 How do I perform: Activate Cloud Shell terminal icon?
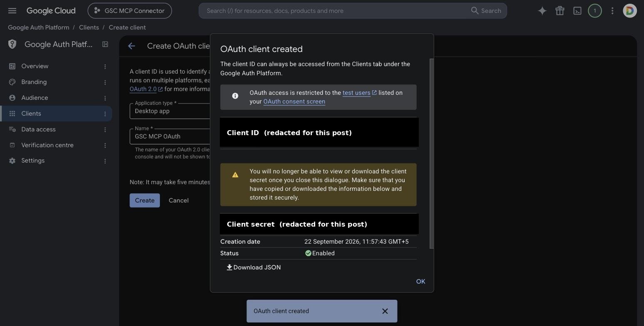(x=577, y=11)
